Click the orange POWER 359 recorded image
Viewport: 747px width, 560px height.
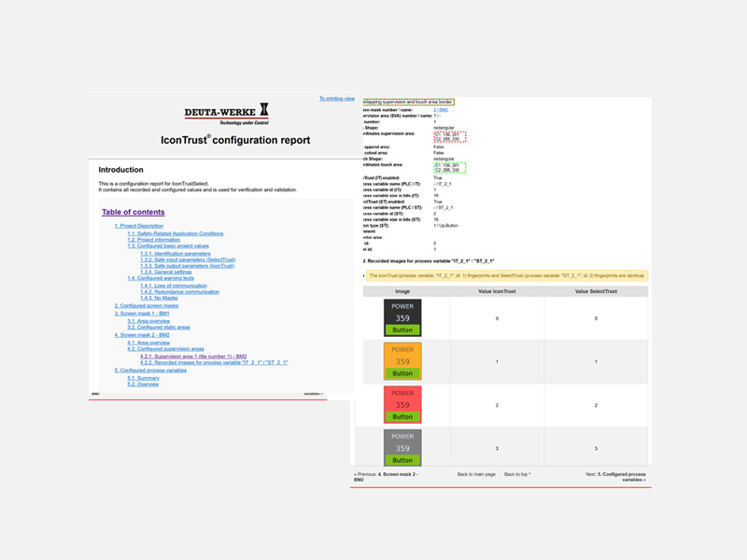402,361
